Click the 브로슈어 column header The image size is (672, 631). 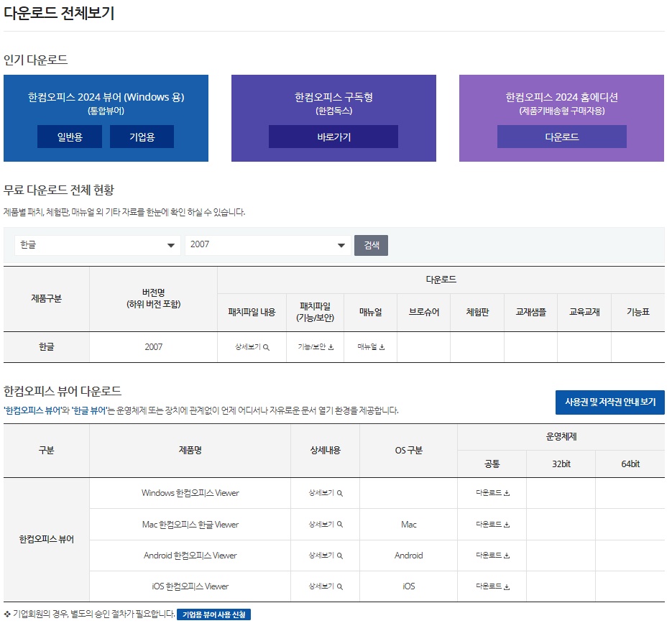tap(424, 313)
